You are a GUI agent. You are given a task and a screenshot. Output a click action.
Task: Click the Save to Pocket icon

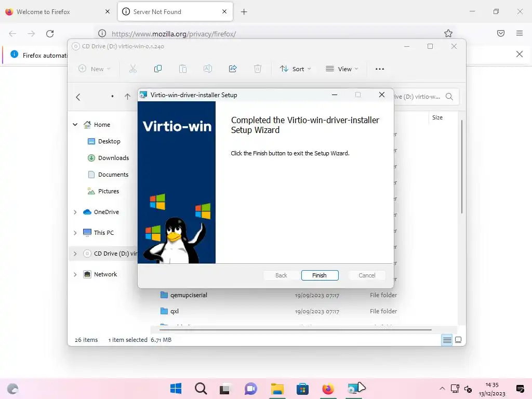(x=500, y=33)
